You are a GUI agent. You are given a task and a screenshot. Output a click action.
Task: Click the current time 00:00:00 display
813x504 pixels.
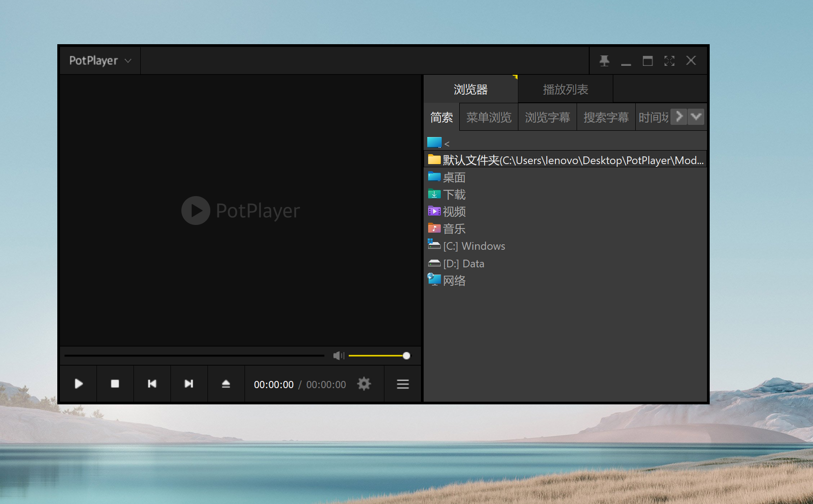274,385
